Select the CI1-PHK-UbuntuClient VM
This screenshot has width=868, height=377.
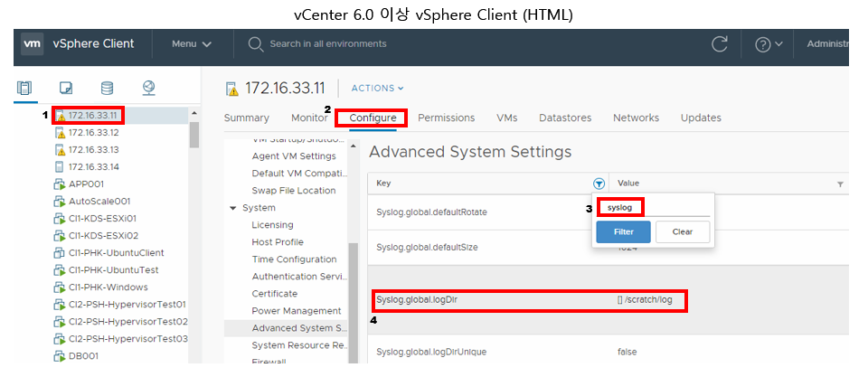click(x=117, y=252)
